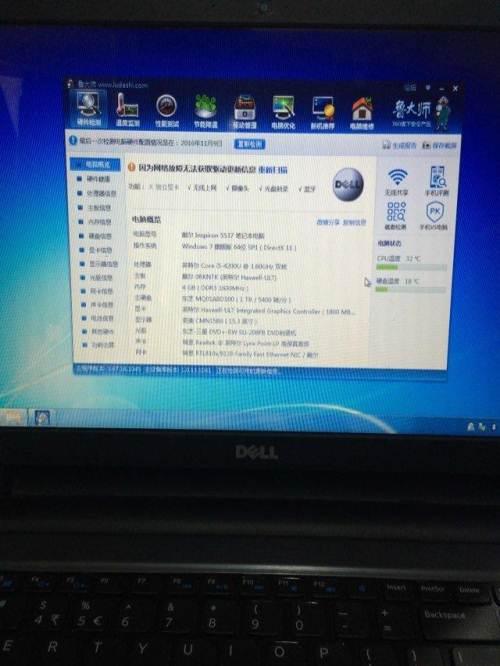Close the 鲁大师 window

click(x=455, y=89)
